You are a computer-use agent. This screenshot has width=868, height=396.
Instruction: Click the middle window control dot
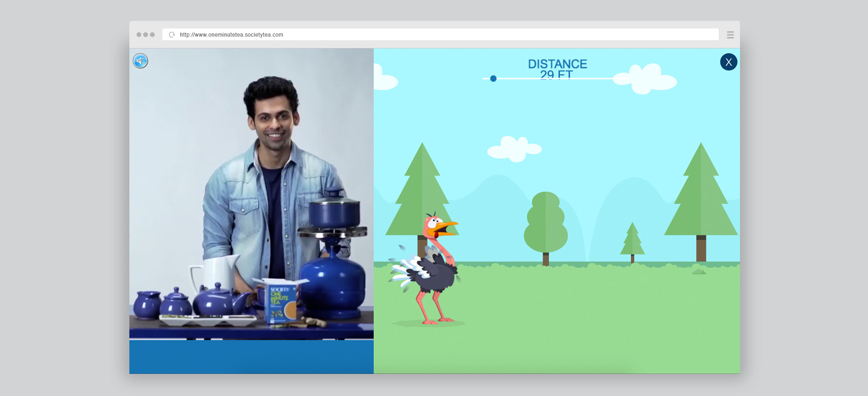[x=146, y=35]
